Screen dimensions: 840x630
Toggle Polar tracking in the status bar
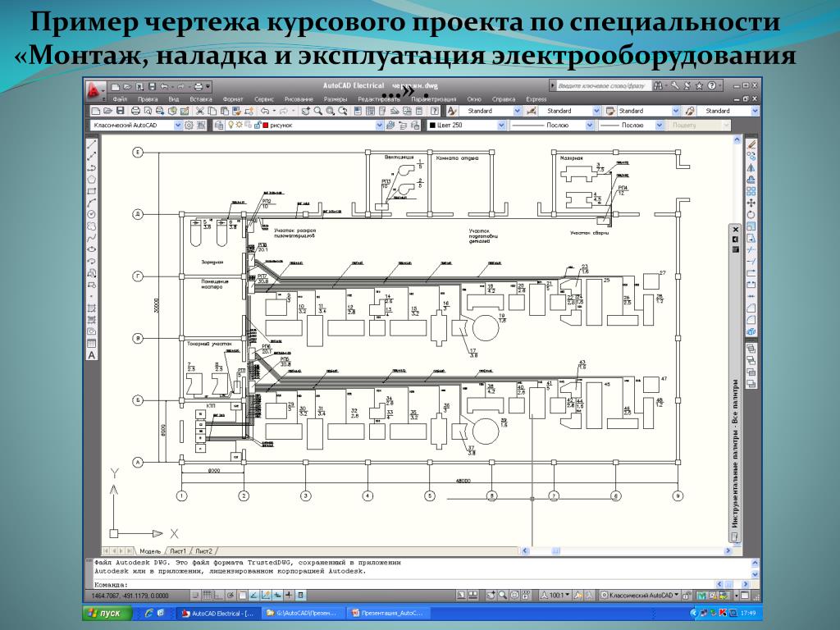[x=231, y=596]
